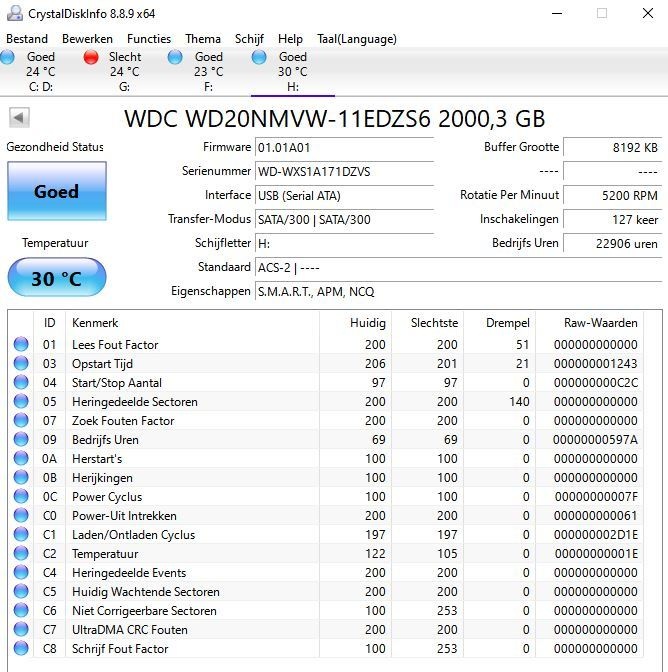Click the status orb for Schrijf Fout Factor
The width and height of the screenshot is (668, 672).
[x=21, y=648]
